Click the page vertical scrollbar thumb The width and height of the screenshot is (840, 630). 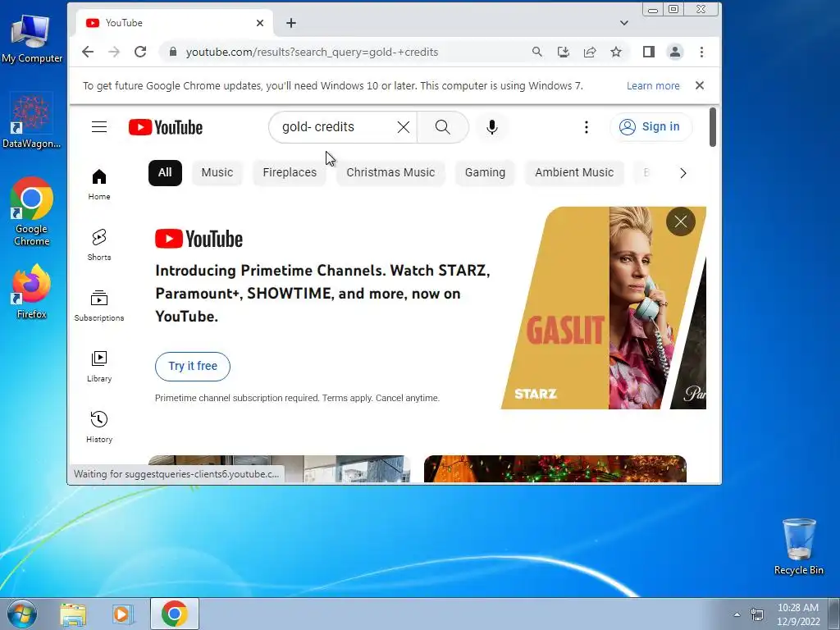tap(713, 127)
